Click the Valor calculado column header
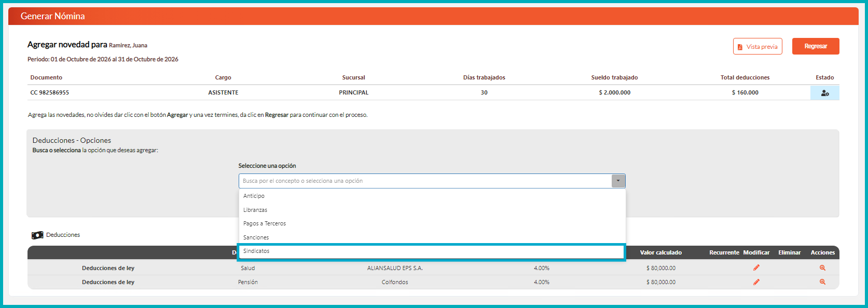The width and height of the screenshot is (868, 308). [x=661, y=252]
